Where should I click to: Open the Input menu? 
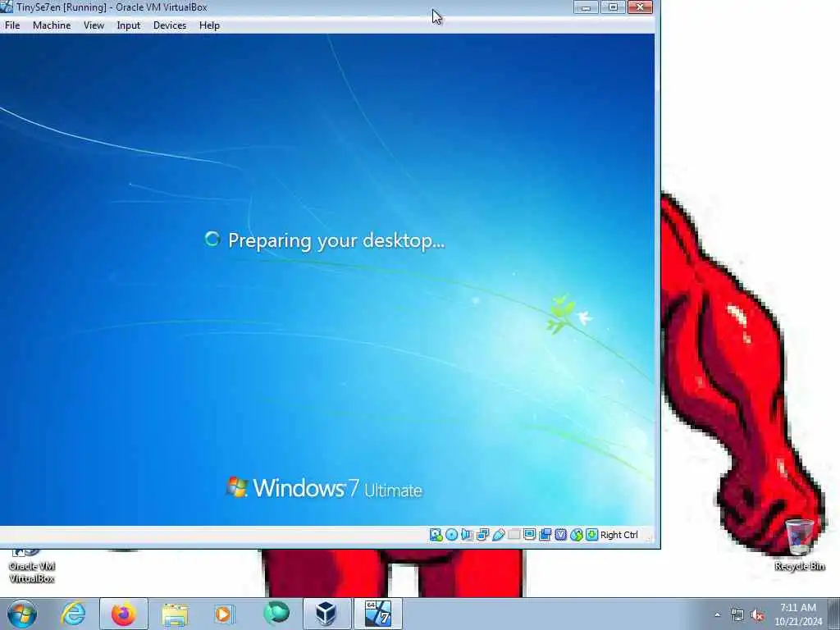point(129,25)
